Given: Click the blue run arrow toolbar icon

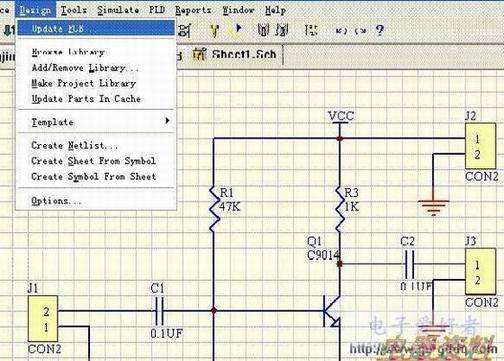Looking at the screenshot, I should (x=238, y=29).
